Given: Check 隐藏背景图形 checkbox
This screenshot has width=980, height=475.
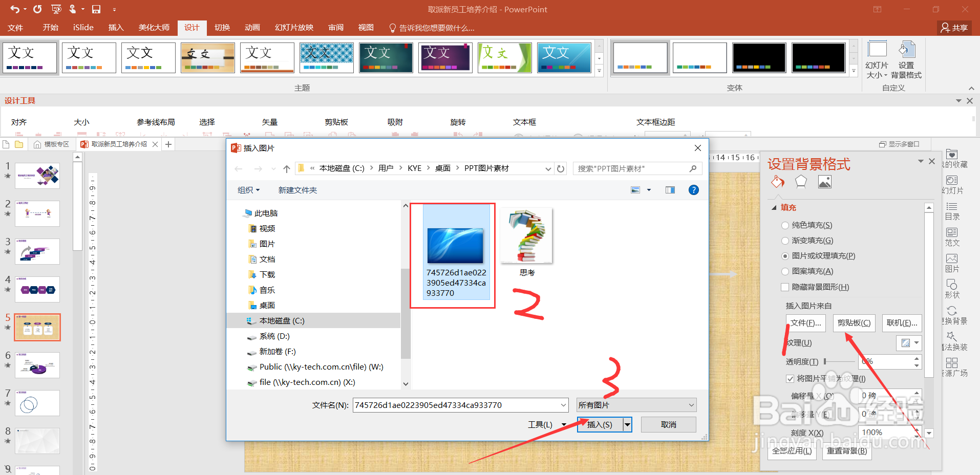Looking at the screenshot, I should 785,287.
